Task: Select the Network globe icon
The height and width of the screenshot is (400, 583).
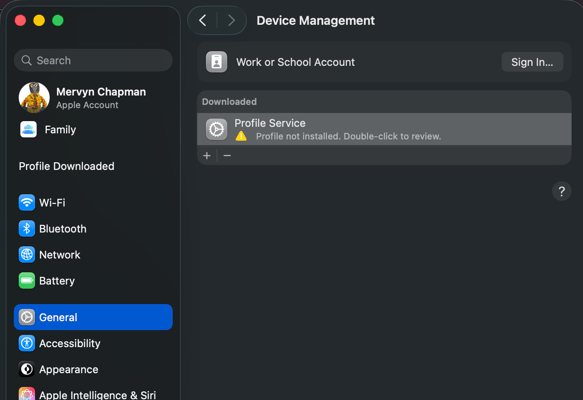Action: (27, 255)
